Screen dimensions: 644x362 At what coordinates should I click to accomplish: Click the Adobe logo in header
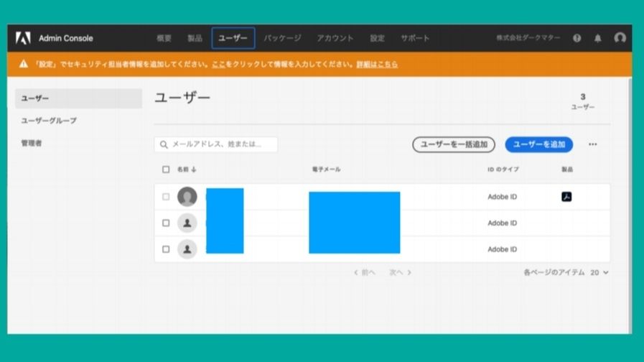point(23,38)
